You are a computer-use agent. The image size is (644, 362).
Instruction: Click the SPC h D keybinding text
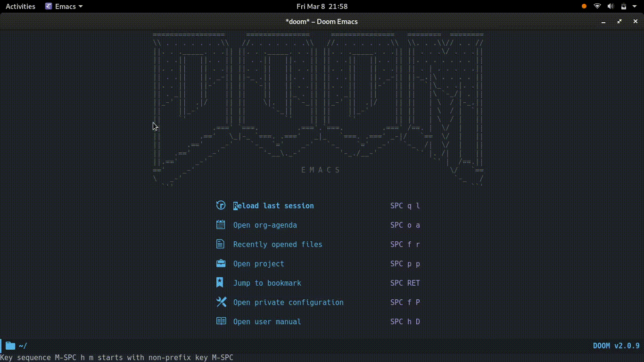pos(405,321)
